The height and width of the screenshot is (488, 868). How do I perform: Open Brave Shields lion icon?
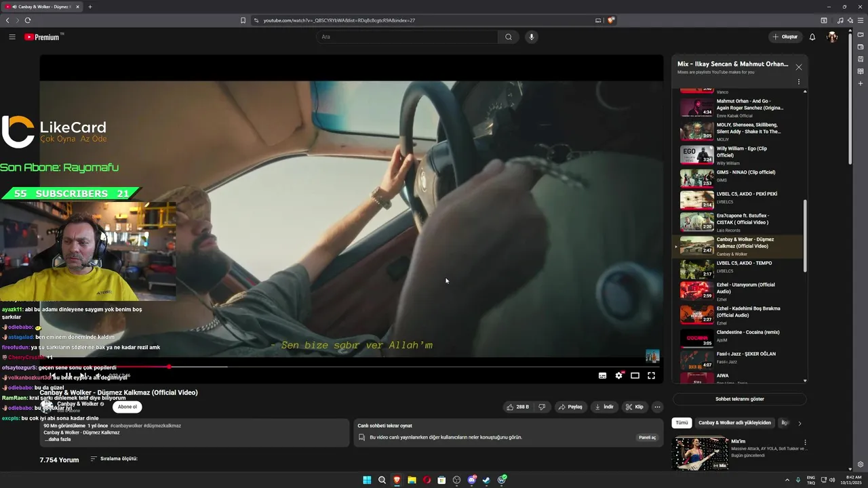tap(610, 20)
